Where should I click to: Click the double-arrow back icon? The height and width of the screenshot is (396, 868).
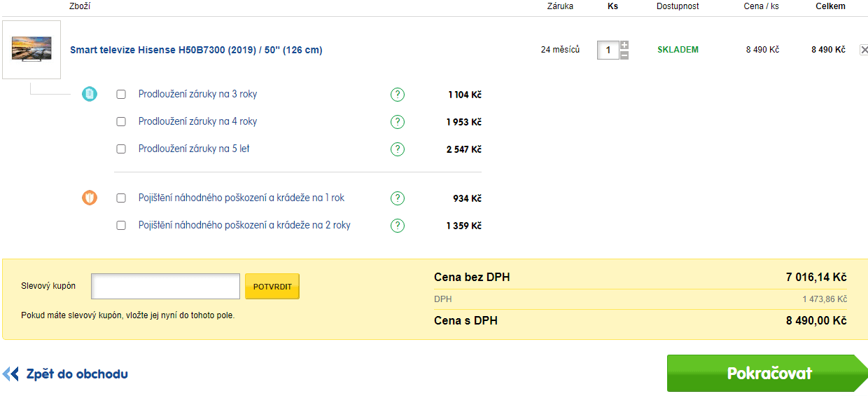click(x=11, y=374)
